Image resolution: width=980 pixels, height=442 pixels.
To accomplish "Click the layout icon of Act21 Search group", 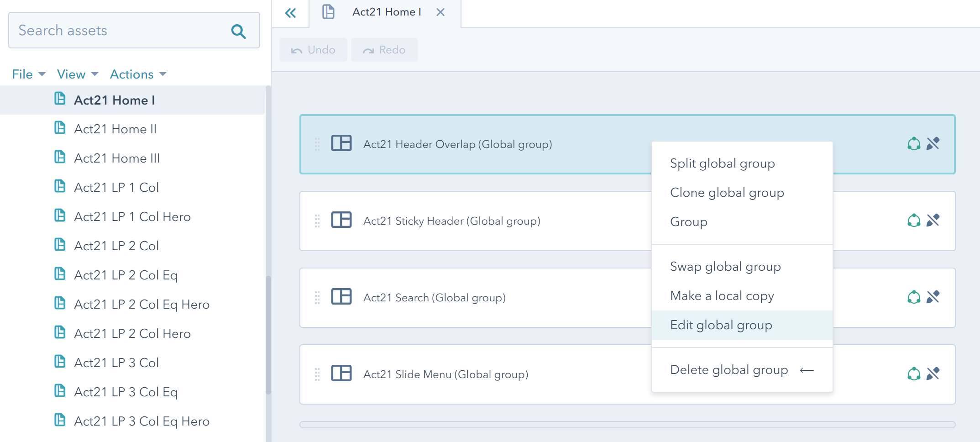I will coord(341,297).
